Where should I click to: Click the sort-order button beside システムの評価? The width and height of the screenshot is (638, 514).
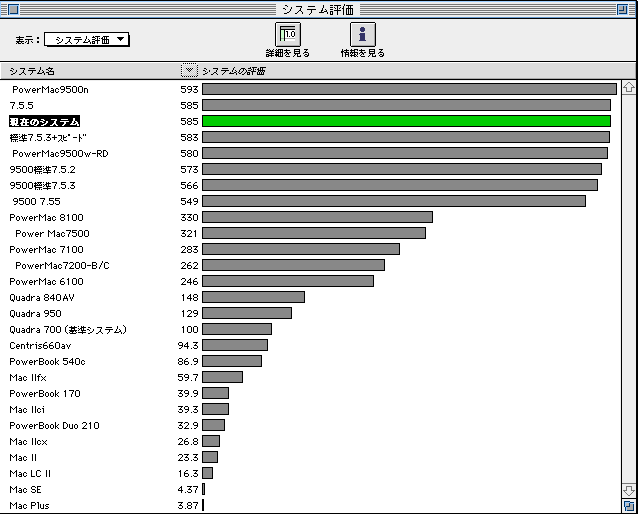point(189,71)
